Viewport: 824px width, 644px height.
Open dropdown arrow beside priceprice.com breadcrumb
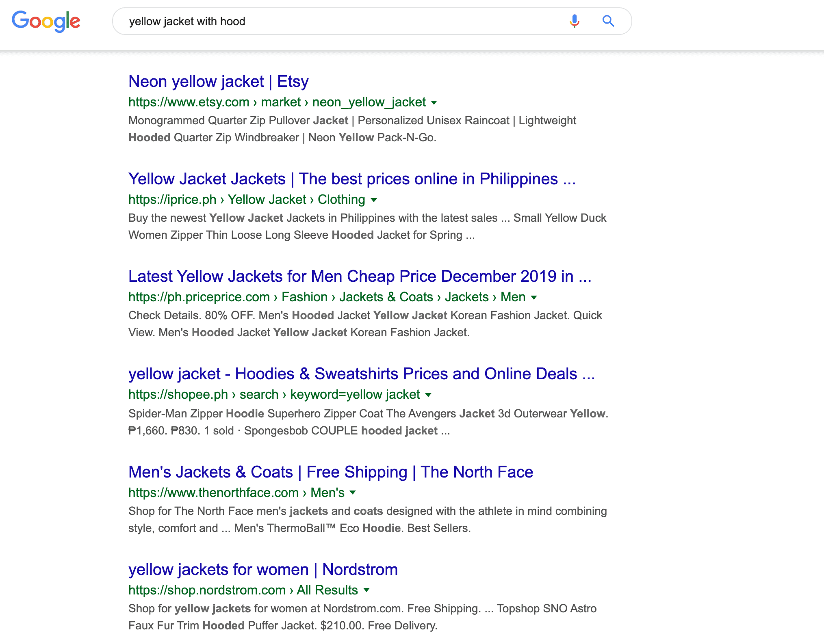[534, 298]
